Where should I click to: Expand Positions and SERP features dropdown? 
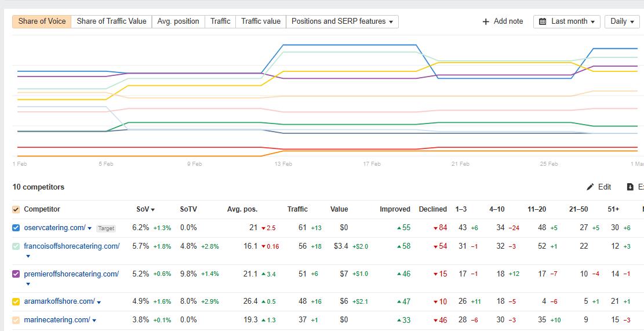click(x=342, y=21)
